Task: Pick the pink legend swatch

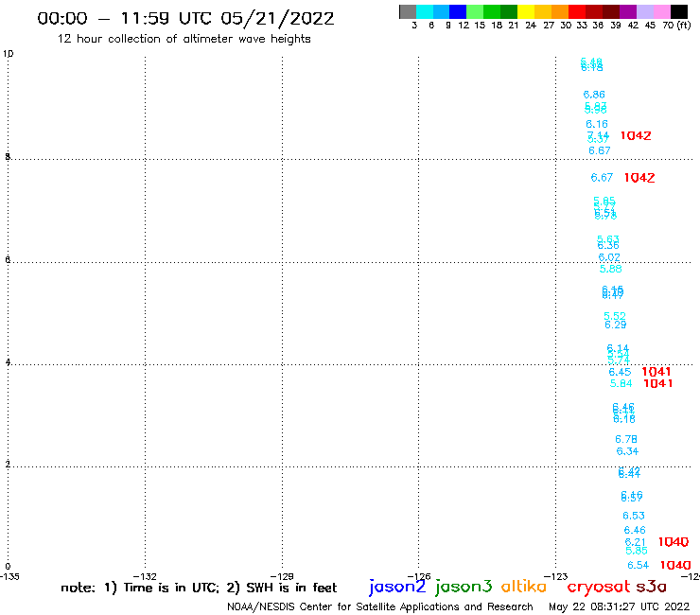Action: coord(661,11)
